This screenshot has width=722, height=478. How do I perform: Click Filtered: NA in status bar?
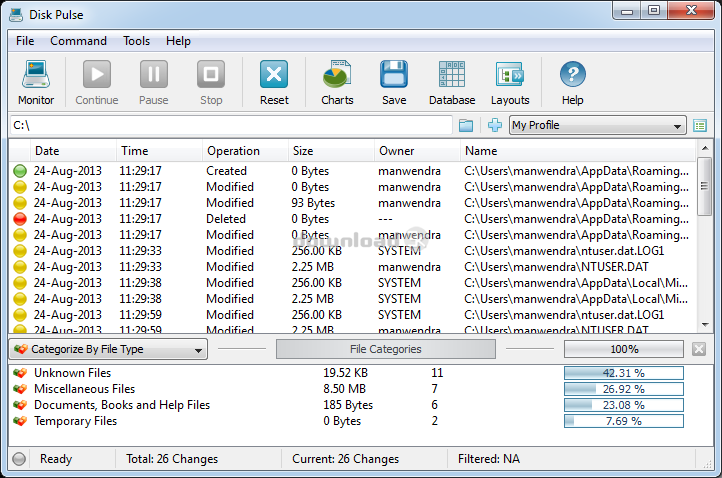point(489,459)
